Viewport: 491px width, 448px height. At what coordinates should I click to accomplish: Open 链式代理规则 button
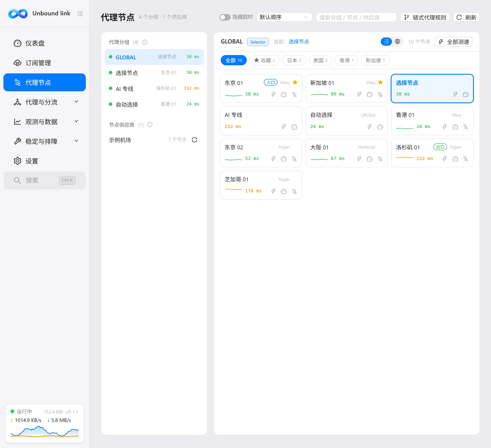point(425,17)
